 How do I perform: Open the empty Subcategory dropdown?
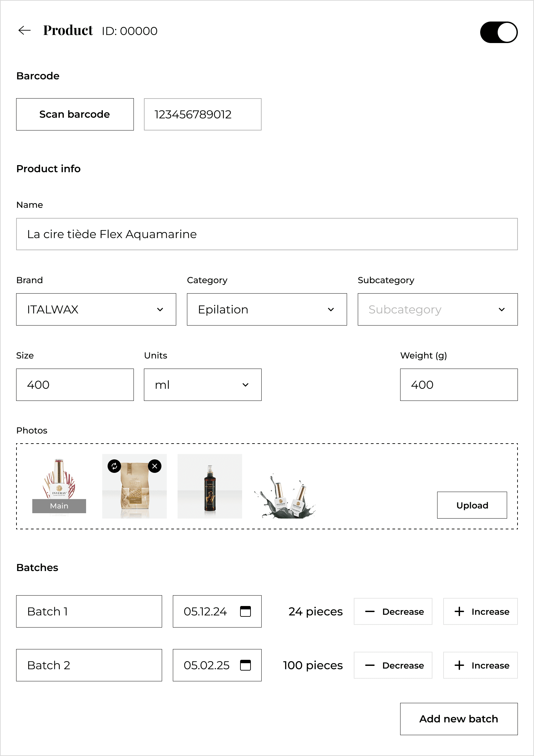coord(437,309)
